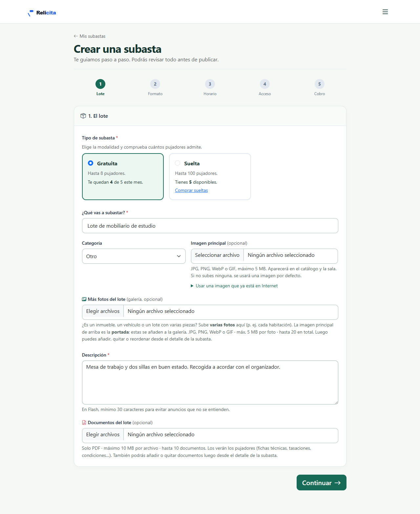Select the Gratuita radio button
The width and height of the screenshot is (420, 514).
click(91, 163)
